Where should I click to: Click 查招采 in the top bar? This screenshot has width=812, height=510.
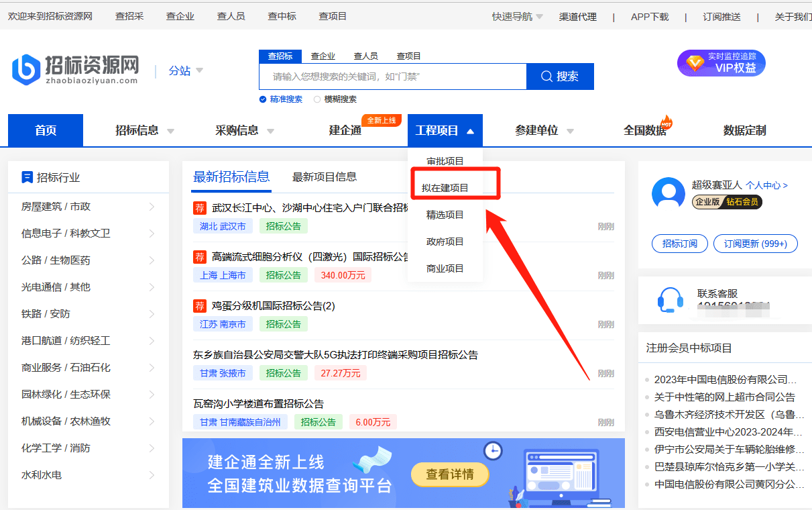[x=129, y=16]
